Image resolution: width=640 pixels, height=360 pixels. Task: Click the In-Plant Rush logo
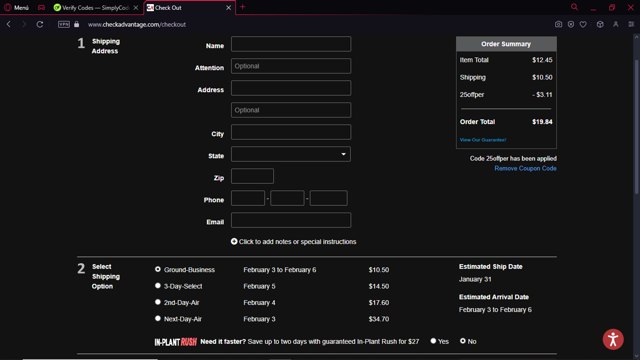(176, 342)
